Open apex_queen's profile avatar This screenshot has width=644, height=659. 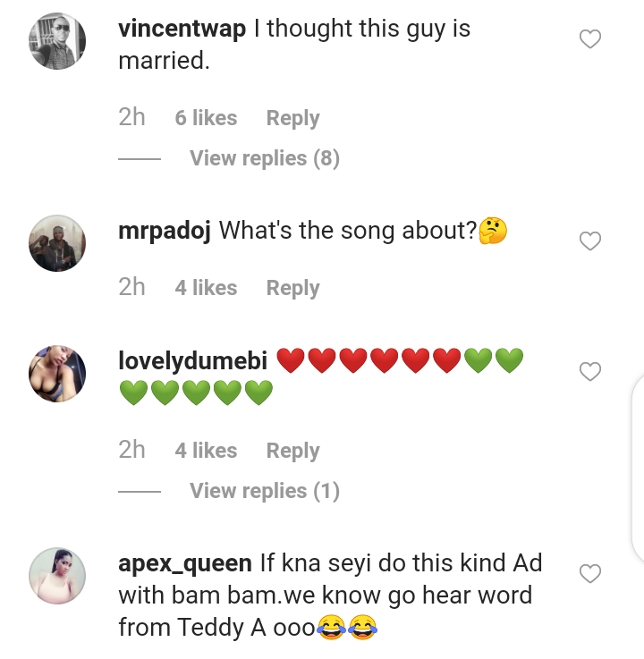[x=57, y=576]
